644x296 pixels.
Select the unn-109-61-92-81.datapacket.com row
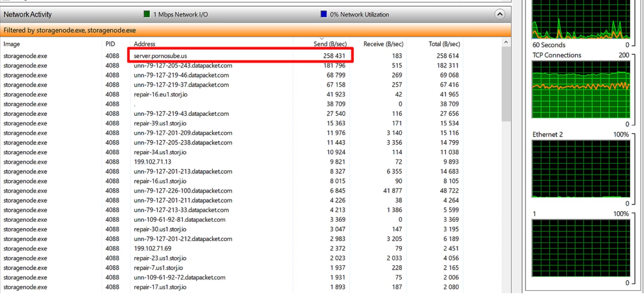(232, 219)
